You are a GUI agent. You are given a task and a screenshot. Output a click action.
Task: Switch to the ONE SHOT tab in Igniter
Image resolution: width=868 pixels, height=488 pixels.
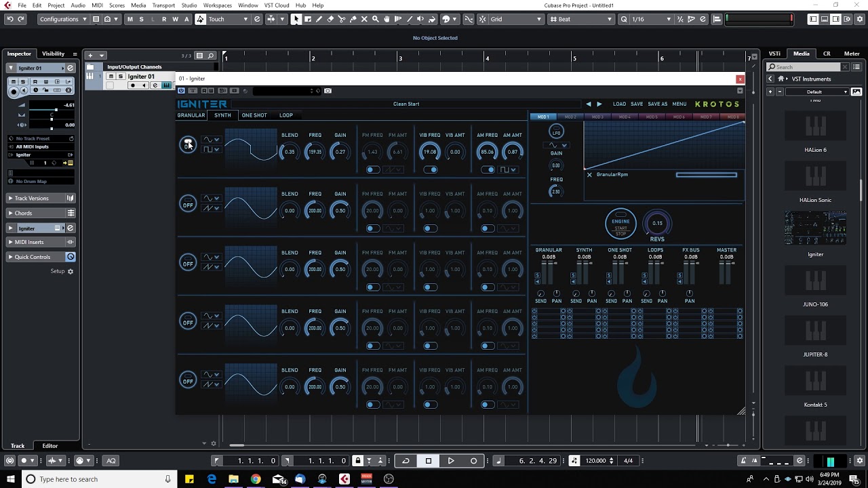pyautogui.click(x=254, y=115)
